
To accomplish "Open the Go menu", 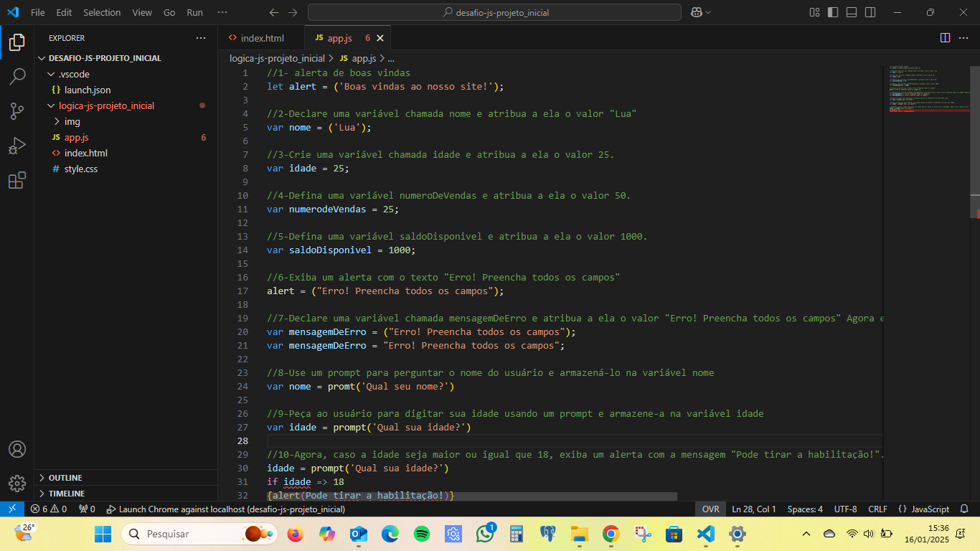I will click(169, 12).
